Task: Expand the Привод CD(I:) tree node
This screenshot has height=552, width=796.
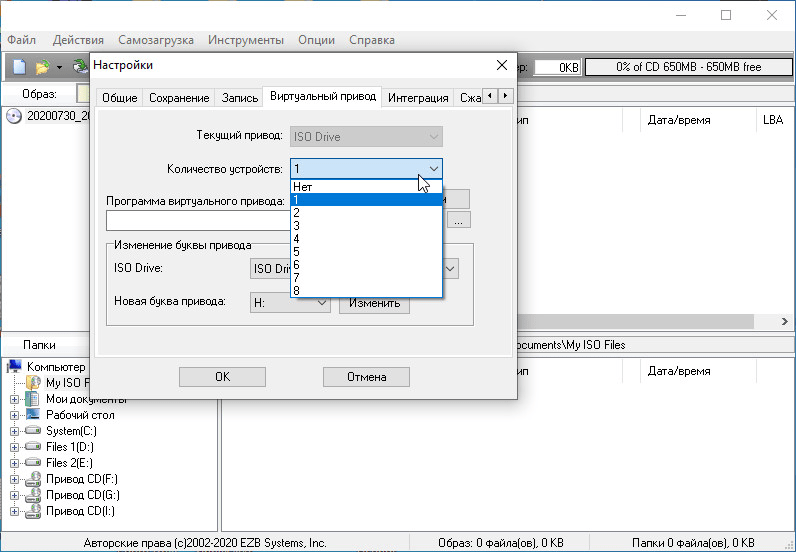Action: pyautogui.click(x=14, y=511)
